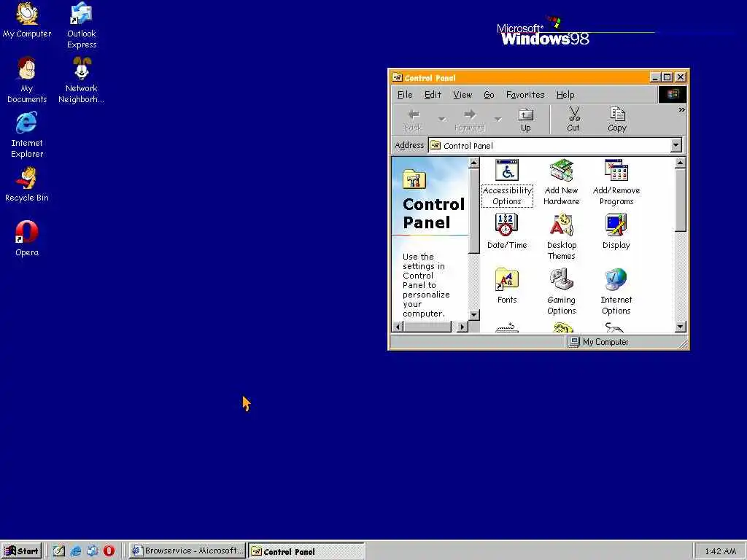Select the Fonts folder icon

507,286
